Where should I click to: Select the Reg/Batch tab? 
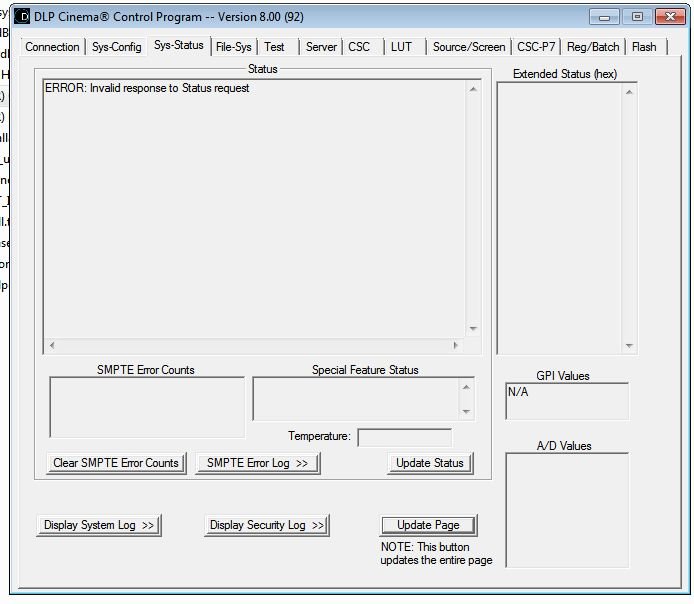tap(593, 47)
